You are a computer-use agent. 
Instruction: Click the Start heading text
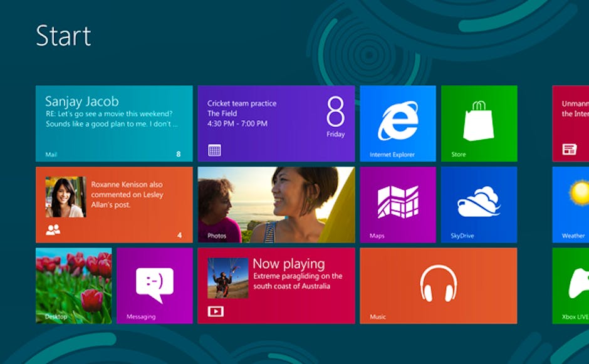(63, 36)
